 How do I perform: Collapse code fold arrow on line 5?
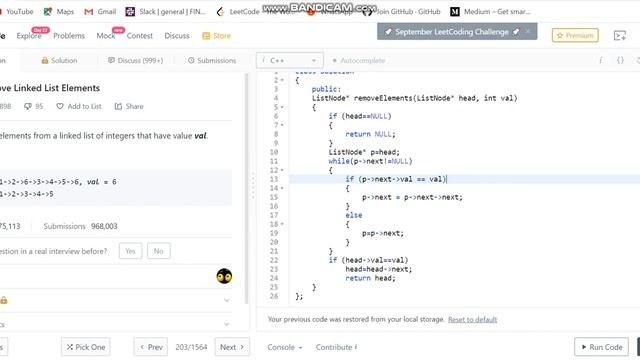tap(282, 107)
